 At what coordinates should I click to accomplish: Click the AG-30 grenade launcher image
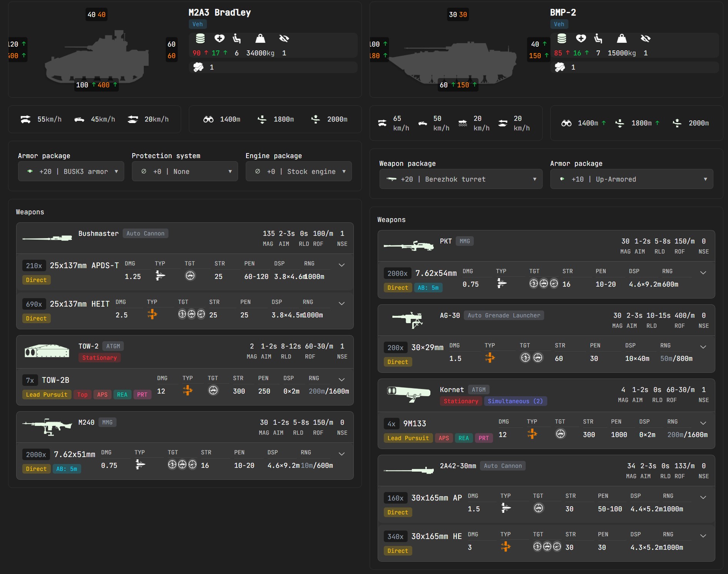coord(408,320)
